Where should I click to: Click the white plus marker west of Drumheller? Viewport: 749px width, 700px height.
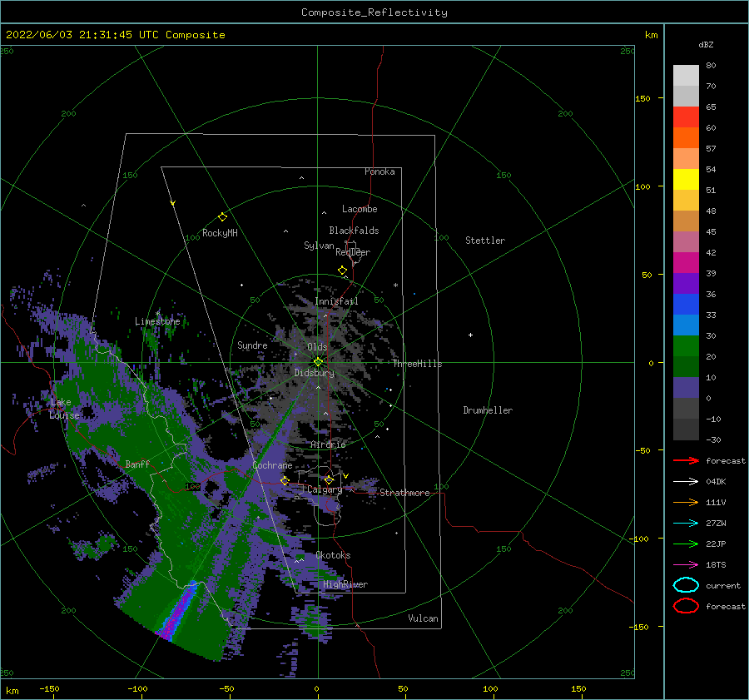point(470,335)
